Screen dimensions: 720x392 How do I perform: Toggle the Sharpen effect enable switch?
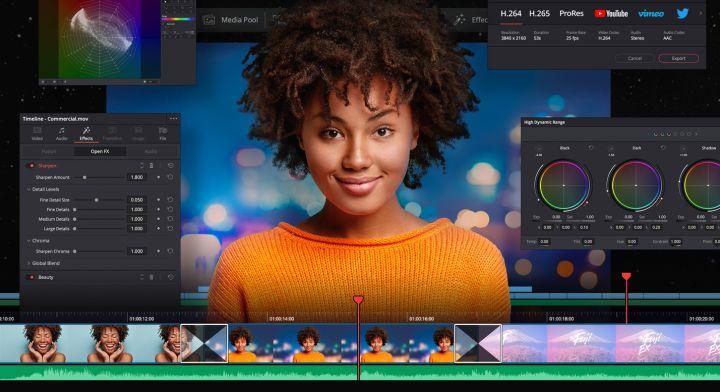31,166
